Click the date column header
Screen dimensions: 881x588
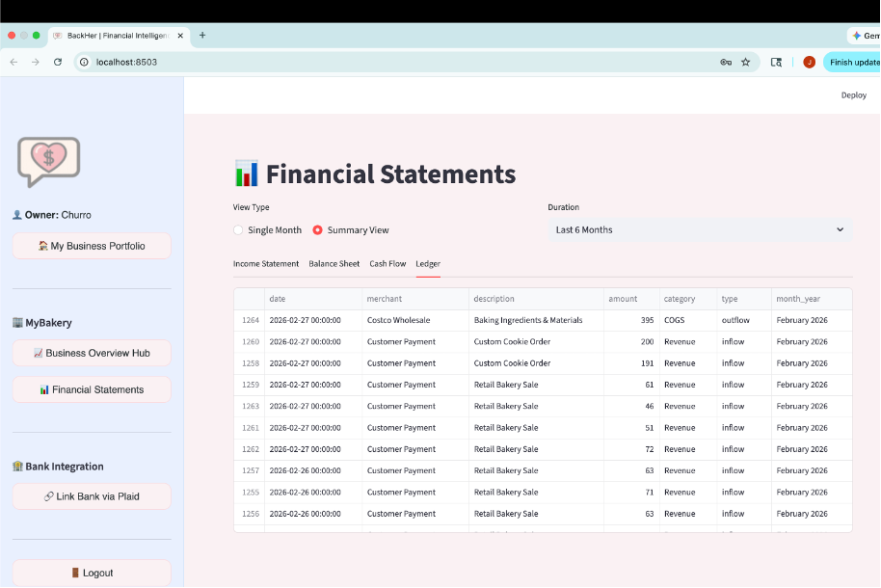(x=313, y=299)
